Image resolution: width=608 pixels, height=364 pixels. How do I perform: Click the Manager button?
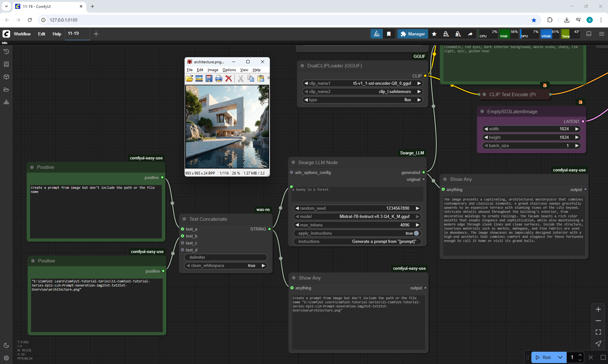click(x=413, y=34)
